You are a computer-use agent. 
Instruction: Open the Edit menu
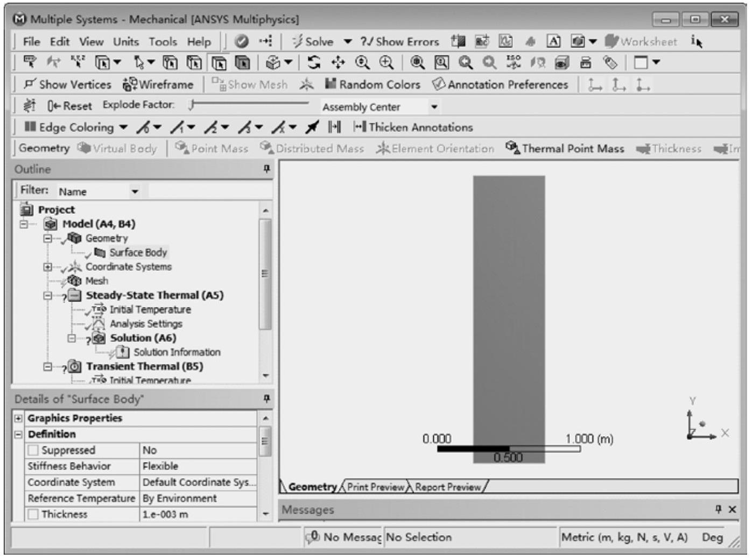tap(60, 41)
